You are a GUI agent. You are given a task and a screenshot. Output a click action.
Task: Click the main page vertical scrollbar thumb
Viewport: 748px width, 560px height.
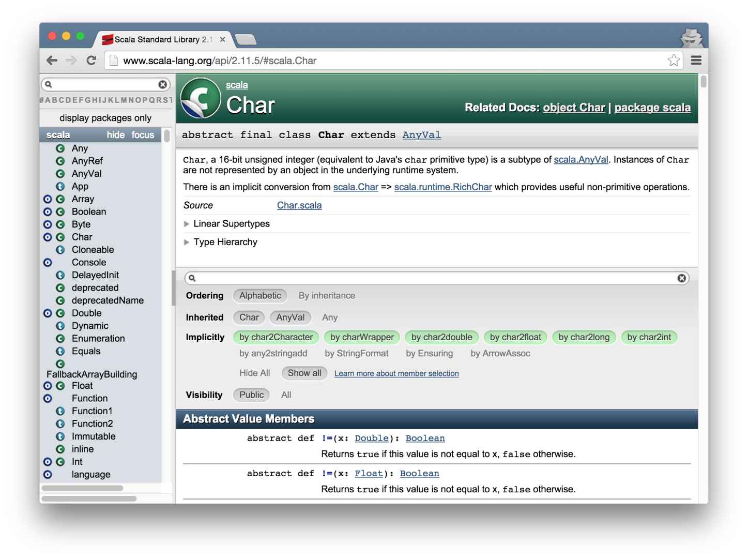click(x=703, y=81)
